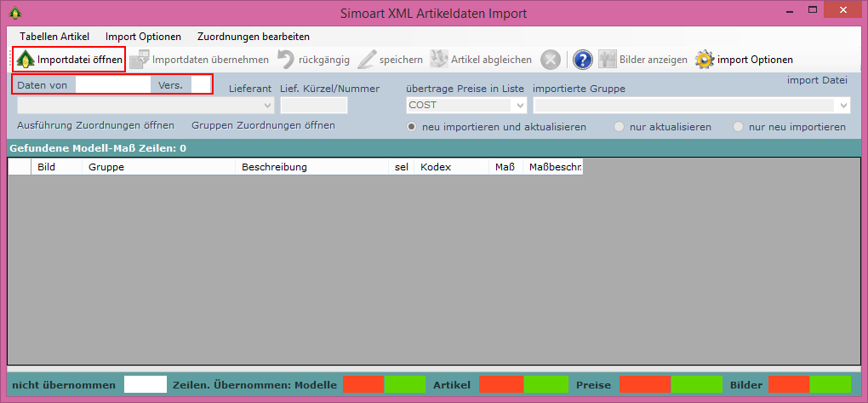Image resolution: width=868 pixels, height=403 pixels.
Task: Click green Preise status swatch
Action: 697,384
